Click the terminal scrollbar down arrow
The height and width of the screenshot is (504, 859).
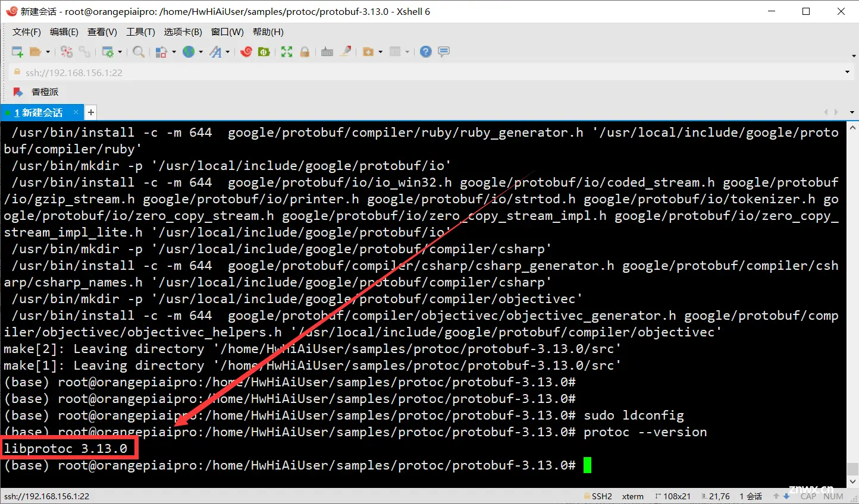852,482
